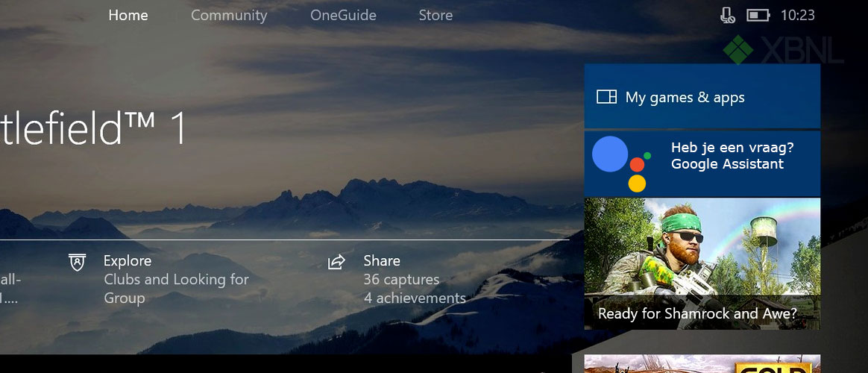Click the My games & apps grid icon
Viewport: 868px width, 373px height.
[606, 98]
